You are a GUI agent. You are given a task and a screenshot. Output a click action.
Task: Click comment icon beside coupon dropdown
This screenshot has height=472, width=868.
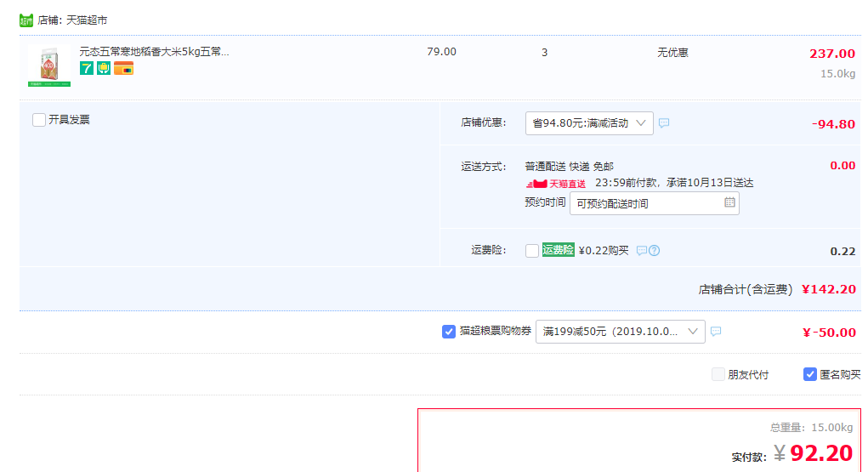716,332
